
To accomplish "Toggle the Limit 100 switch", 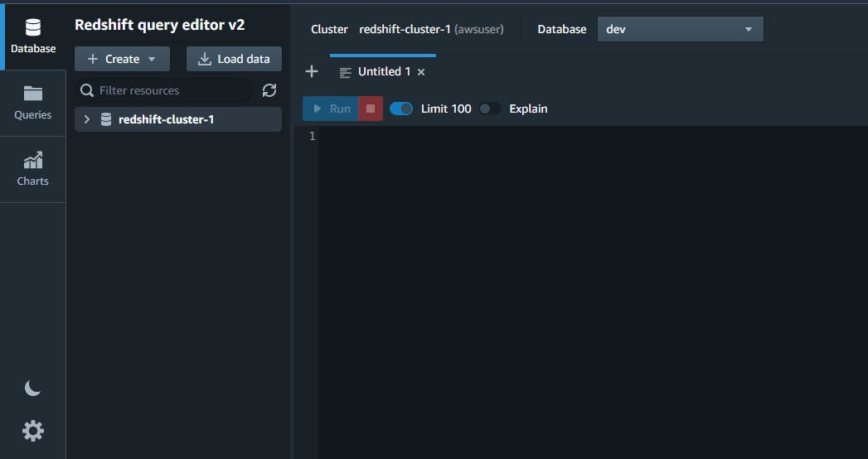I will pos(401,109).
